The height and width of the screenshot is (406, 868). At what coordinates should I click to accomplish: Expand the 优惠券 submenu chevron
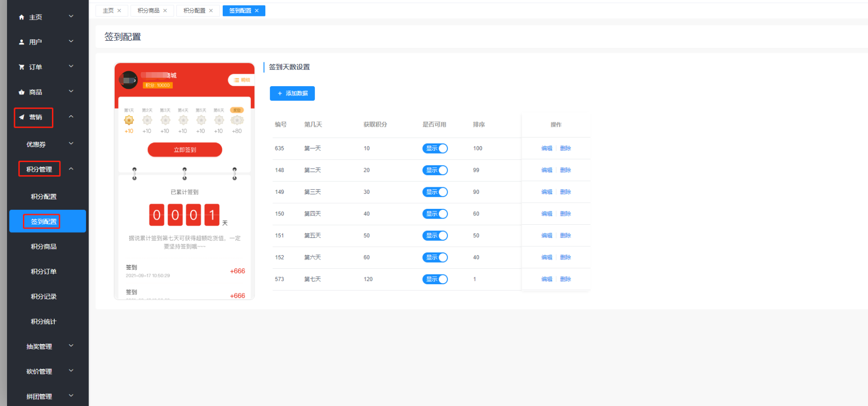click(x=71, y=144)
